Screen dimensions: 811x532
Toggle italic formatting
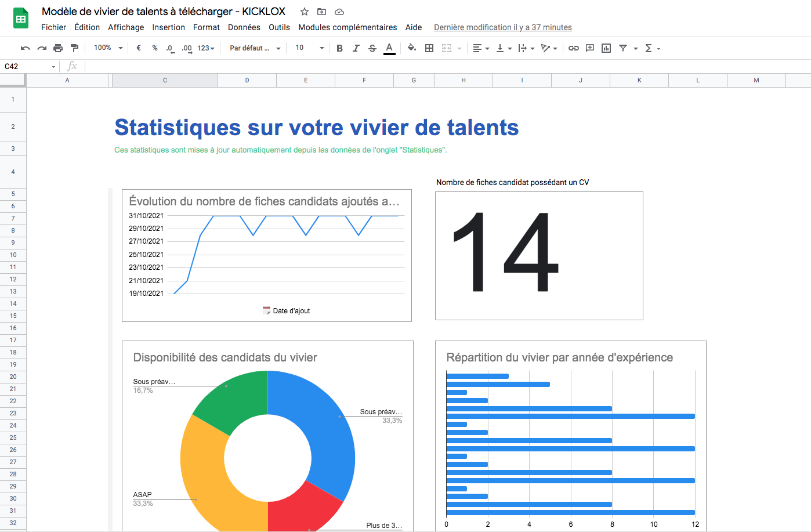pyautogui.click(x=356, y=48)
